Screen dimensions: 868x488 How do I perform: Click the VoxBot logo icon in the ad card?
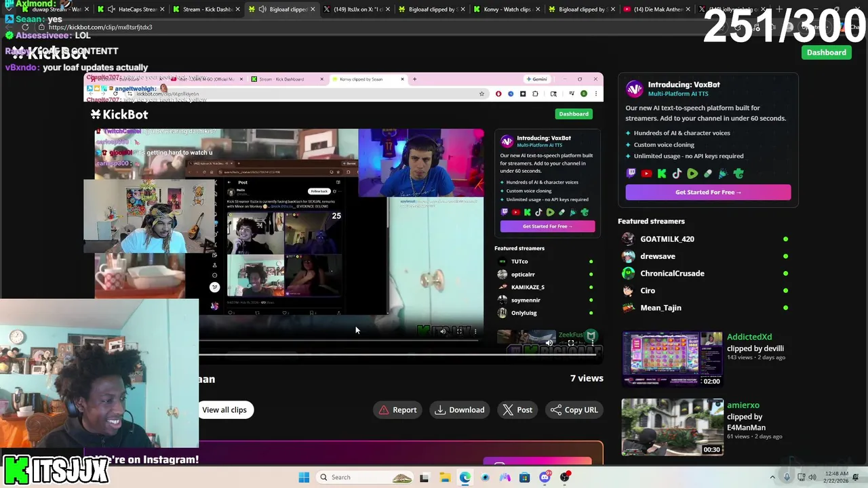coord(634,89)
